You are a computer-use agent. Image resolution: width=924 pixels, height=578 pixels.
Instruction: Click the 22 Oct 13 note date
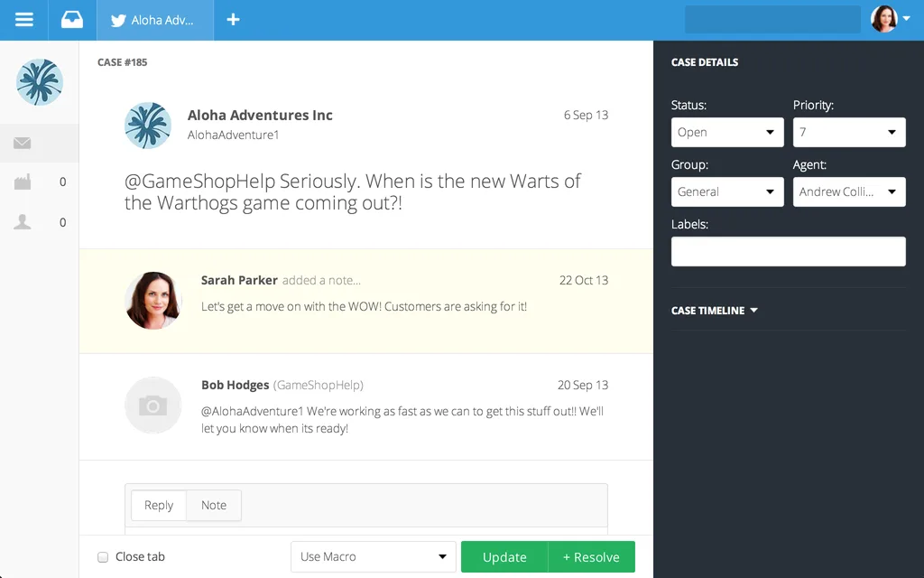pos(584,280)
